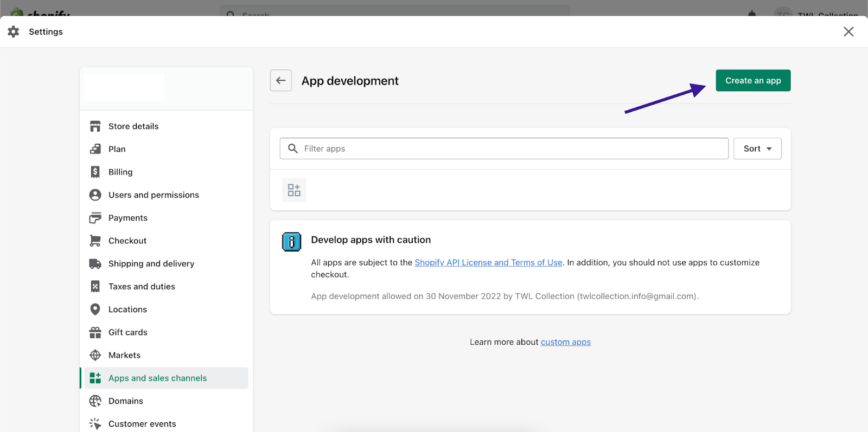Follow the custom apps link
The image size is (868, 432).
point(566,342)
